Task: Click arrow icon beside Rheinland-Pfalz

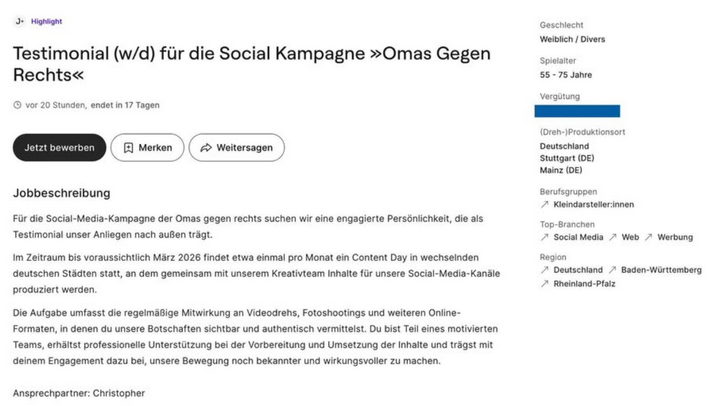Action: click(543, 283)
